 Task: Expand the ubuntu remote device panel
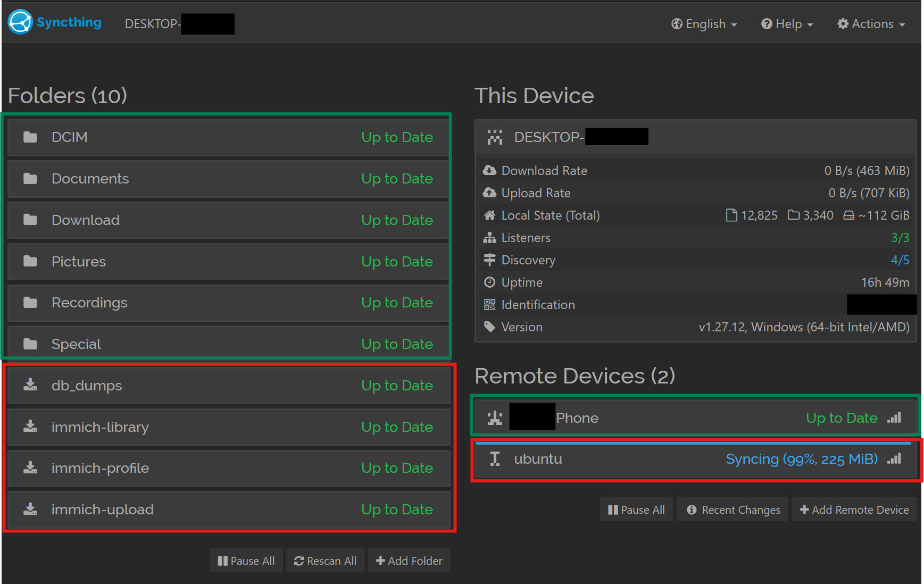(695, 459)
